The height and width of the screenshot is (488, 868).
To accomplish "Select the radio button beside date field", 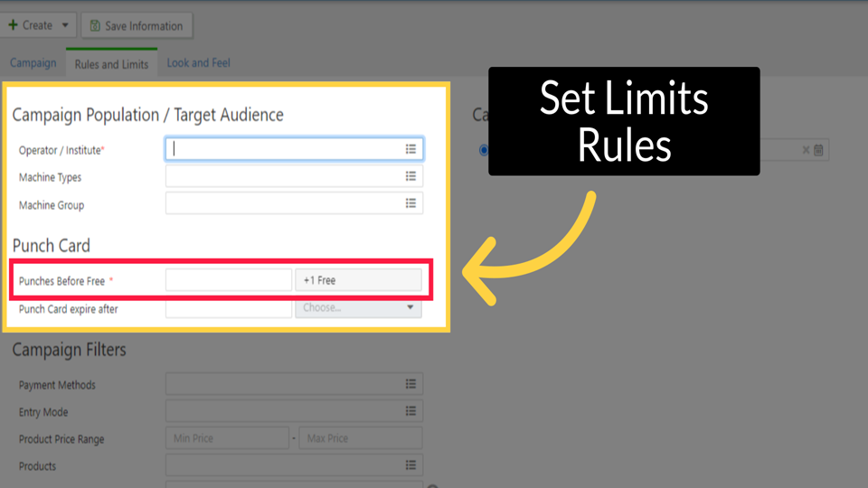I will coord(484,150).
